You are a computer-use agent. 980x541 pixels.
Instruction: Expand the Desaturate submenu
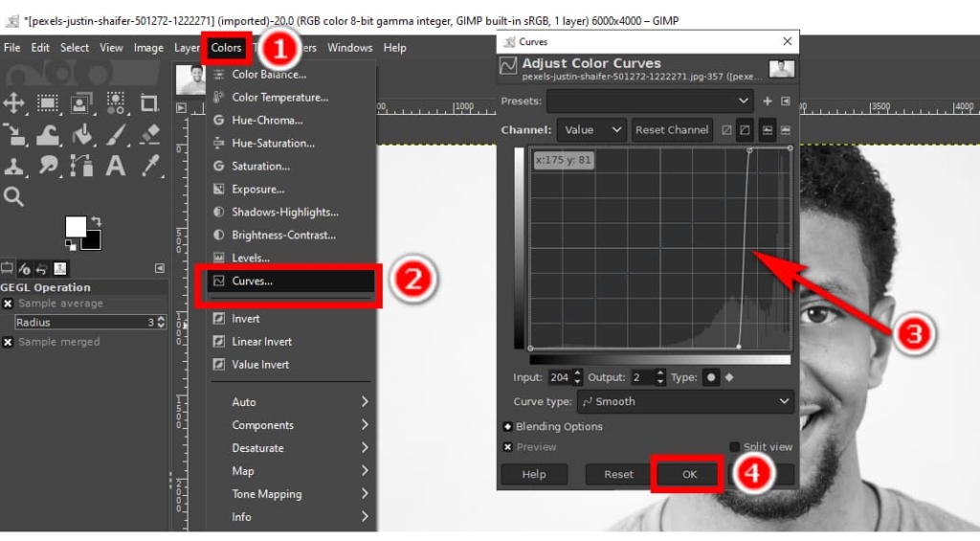[291, 448]
